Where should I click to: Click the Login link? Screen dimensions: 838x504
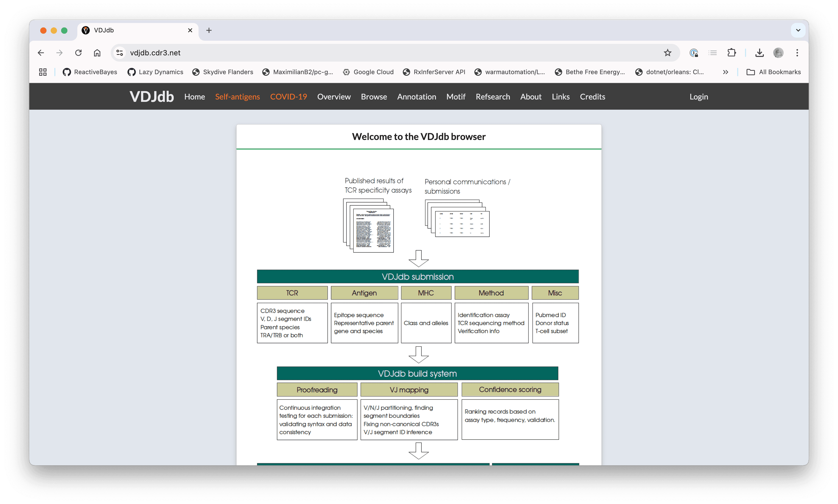(x=699, y=97)
